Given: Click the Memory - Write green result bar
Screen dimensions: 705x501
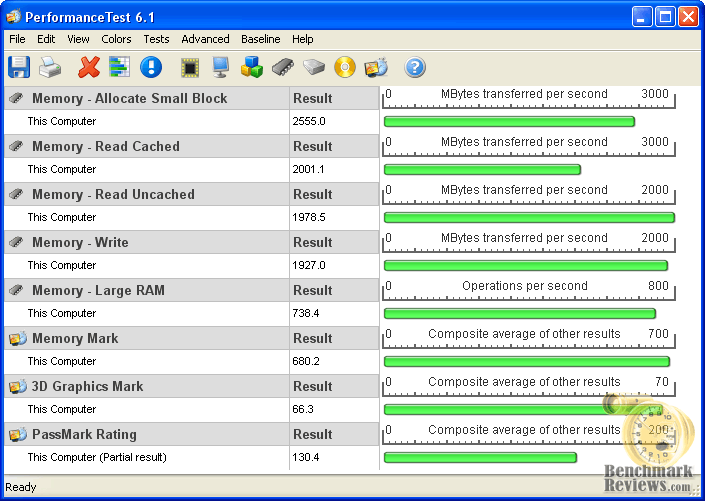Looking at the screenshot, I should pos(525,266).
